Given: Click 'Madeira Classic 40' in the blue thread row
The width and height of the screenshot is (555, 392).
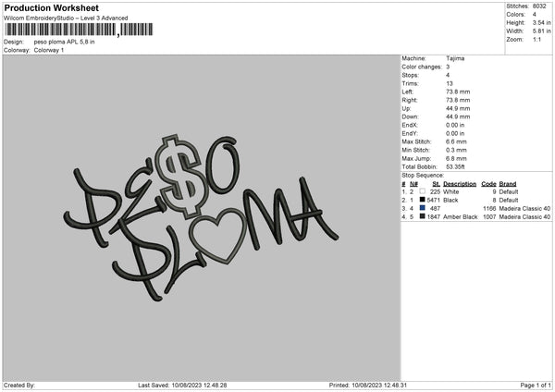Looking at the screenshot, I should pyautogui.click(x=524, y=208).
